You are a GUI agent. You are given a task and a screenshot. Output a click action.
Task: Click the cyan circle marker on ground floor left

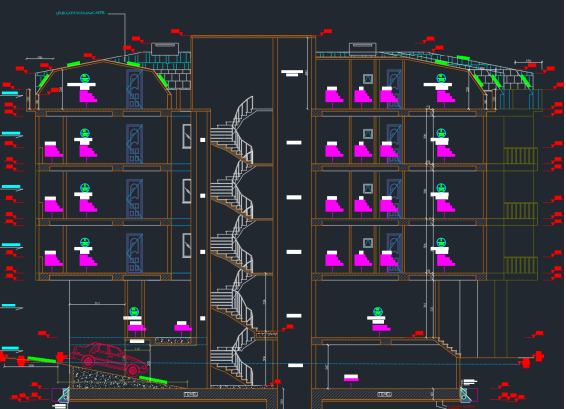coord(134,312)
